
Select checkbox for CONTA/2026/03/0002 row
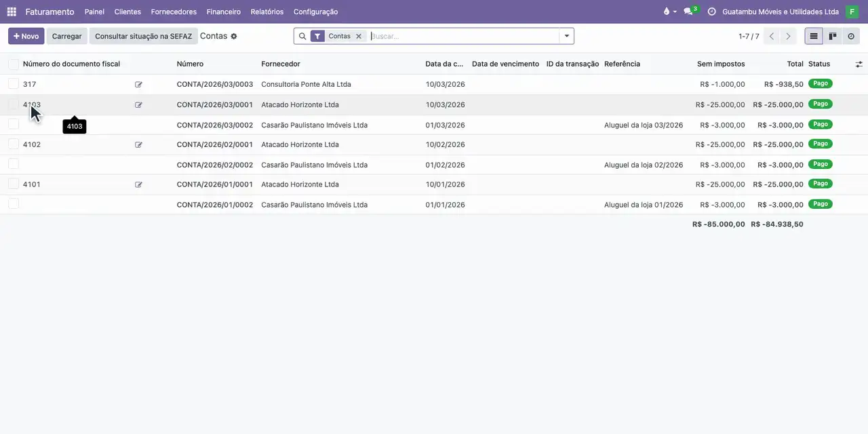(x=14, y=123)
